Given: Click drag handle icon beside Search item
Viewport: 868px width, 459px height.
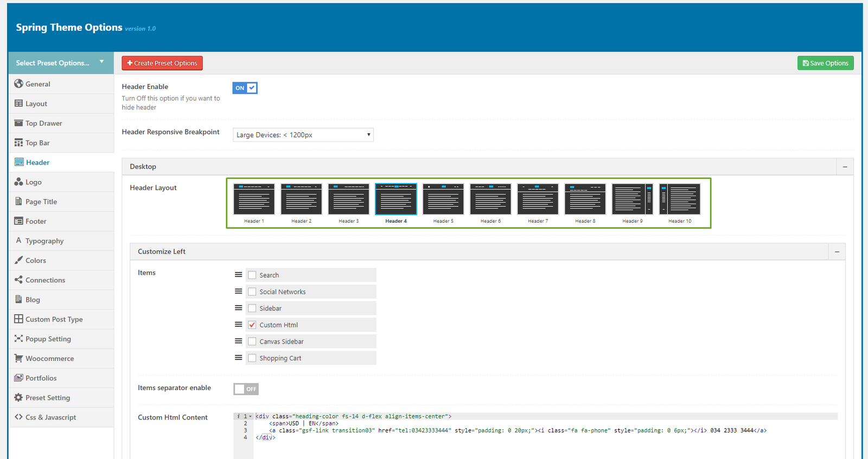Looking at the screenshot, I should (238, 275).
